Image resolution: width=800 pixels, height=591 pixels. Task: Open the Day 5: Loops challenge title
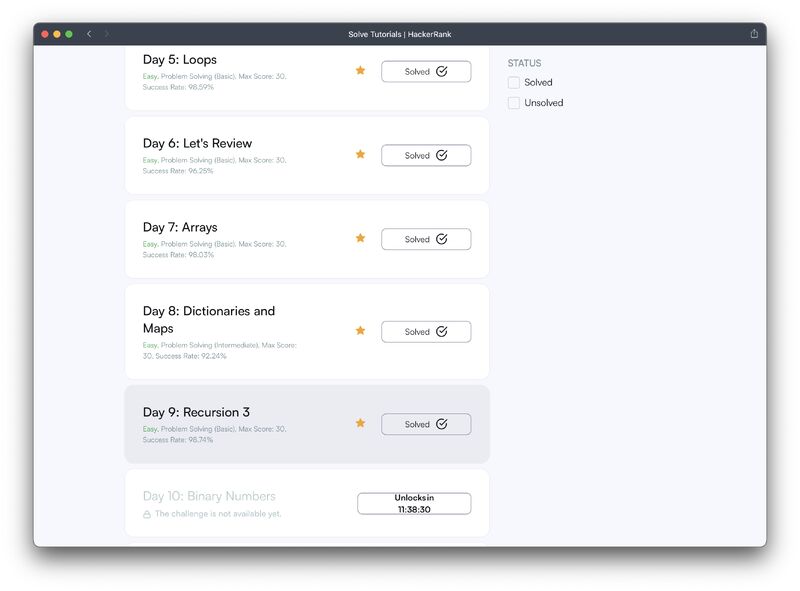180,60
